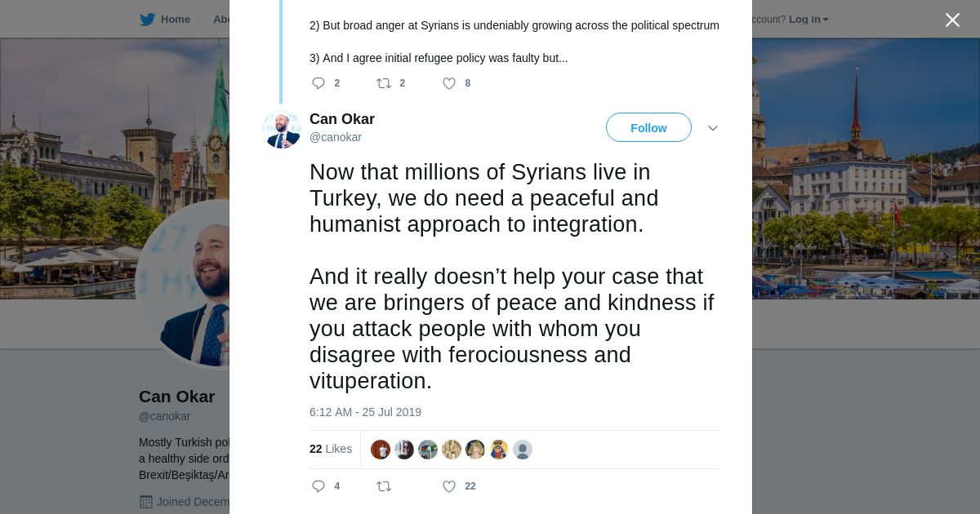The height and width of the screenshot is (514, 980).
Task: Click the last grey default liker avatar
Action: click(523, 450)
